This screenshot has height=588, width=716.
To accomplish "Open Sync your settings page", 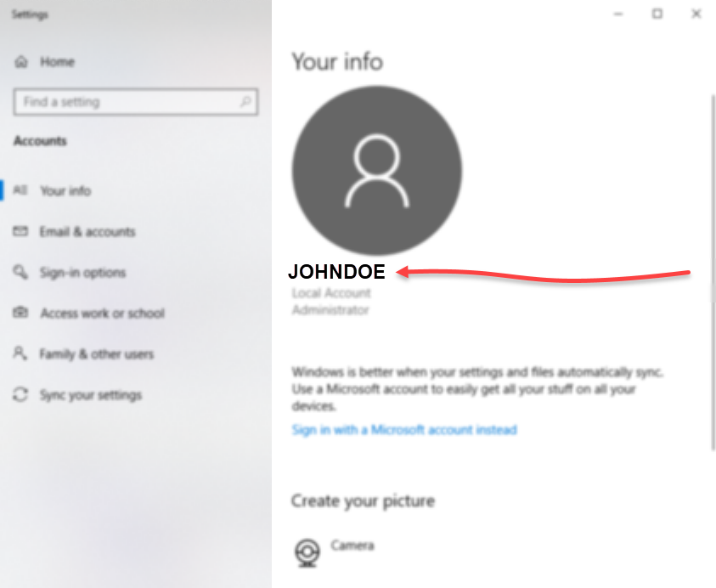I will click(91, 395).
